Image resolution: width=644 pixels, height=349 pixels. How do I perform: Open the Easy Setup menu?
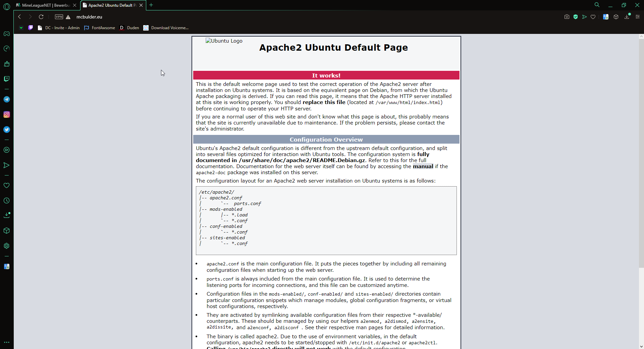[638, 17]
